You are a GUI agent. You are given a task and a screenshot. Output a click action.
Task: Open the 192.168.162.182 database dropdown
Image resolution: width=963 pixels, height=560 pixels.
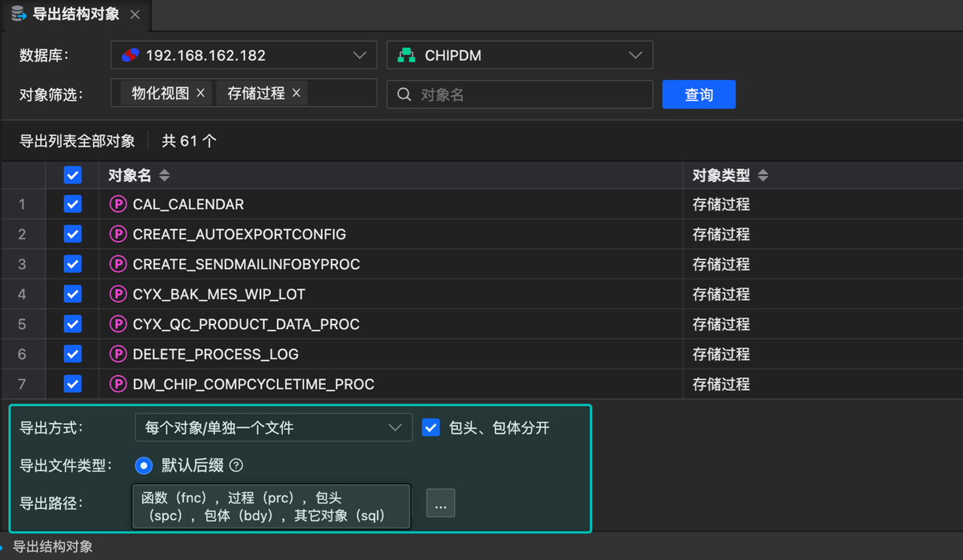tap(360, 55)
